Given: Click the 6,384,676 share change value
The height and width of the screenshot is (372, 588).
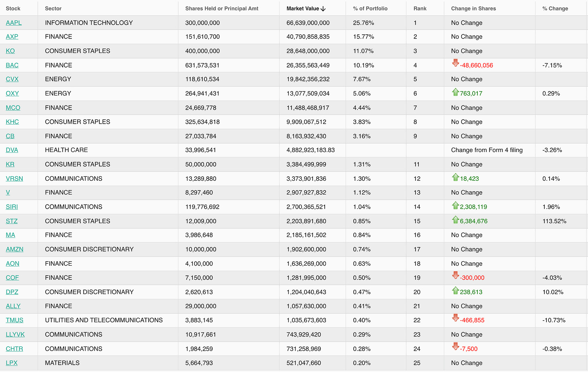Looking at the screenshot, I should click(474, 222).
